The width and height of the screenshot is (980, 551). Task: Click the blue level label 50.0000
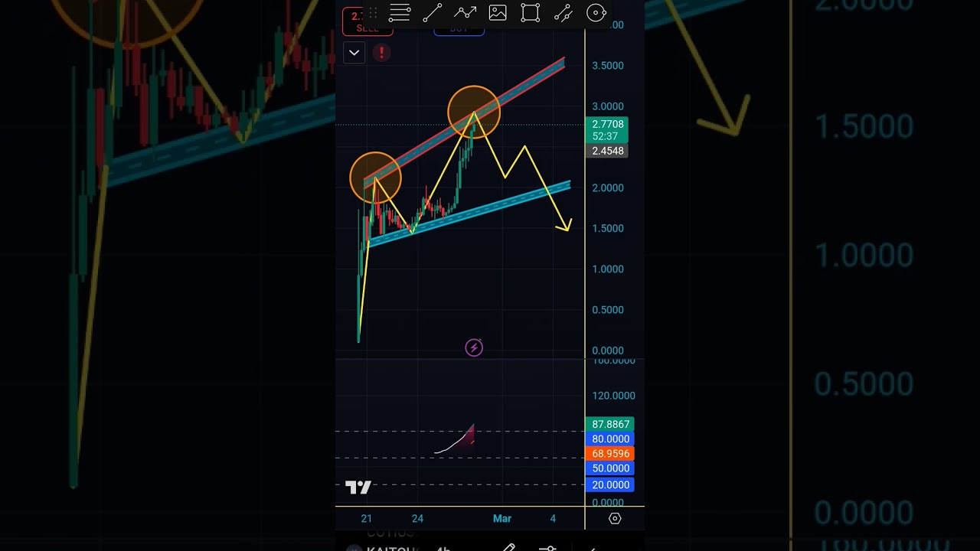point(610,468)
